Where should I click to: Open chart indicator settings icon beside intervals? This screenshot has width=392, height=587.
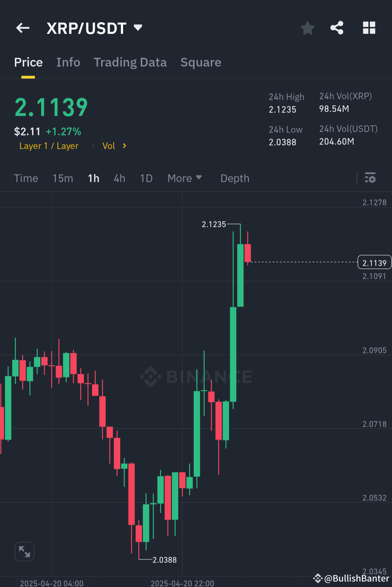tap(371, 178)
